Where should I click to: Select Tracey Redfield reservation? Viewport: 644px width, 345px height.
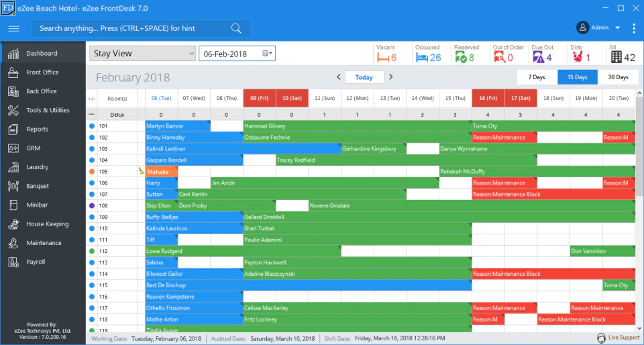pyautogui.click(x=407, y=160)
